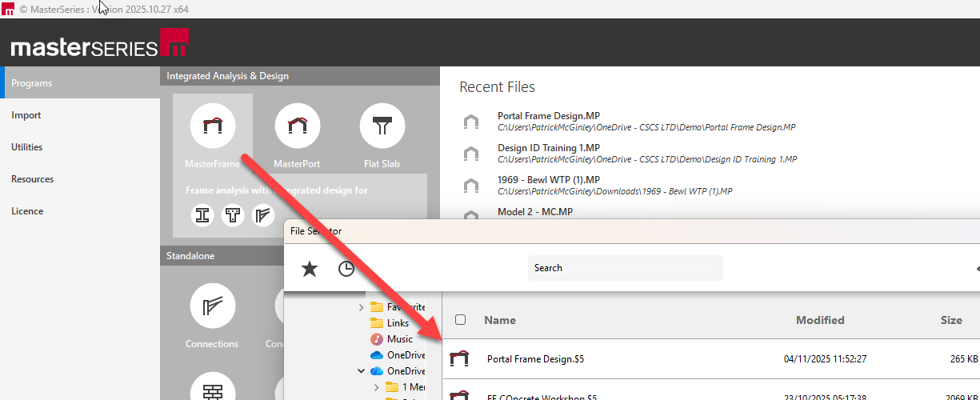The width and height of the screenshot is (980, 400).
Task: Click the modified date 04/11/2025 11:52:27
Action: click(x=826, y=359)
